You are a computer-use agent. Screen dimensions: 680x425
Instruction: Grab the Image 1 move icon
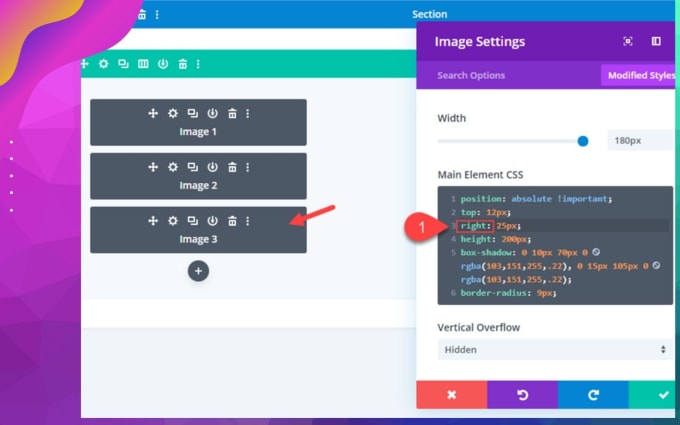(x=153, y=113)
